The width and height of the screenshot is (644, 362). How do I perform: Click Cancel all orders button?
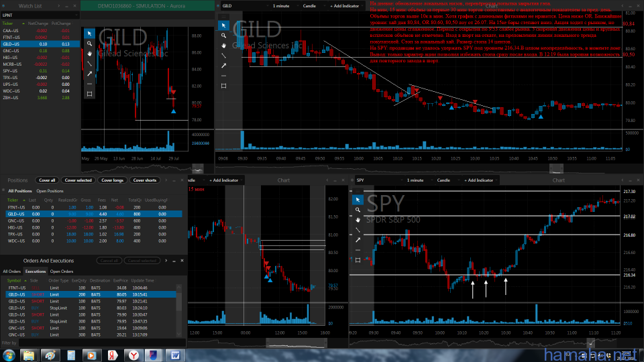click(109, 261)
